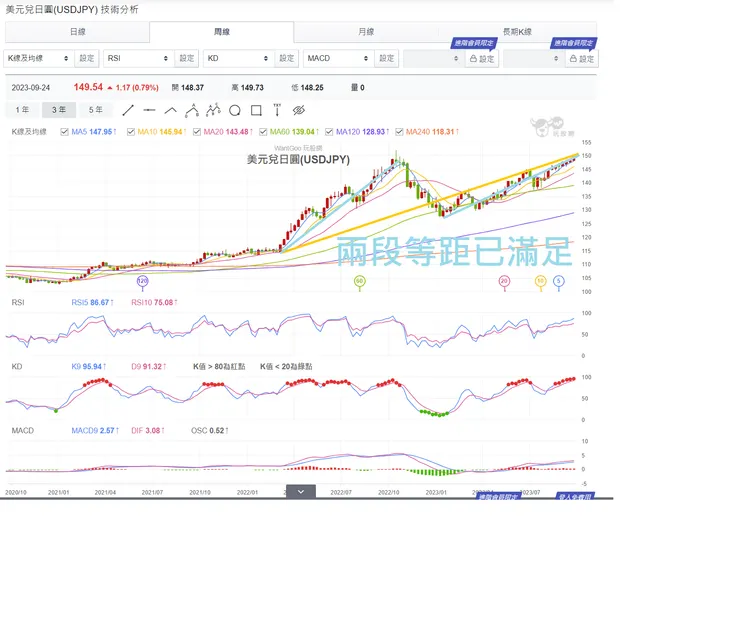Select the 5 年 range button
The height and width of the screenshot is (637, 740).
pyautogui.click(x=96, y=110)
